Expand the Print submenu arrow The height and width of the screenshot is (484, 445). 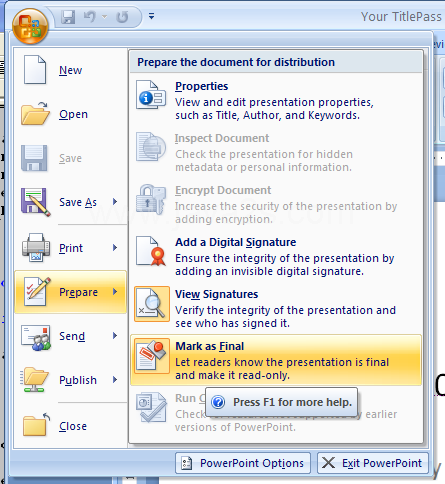coord(115,248)
